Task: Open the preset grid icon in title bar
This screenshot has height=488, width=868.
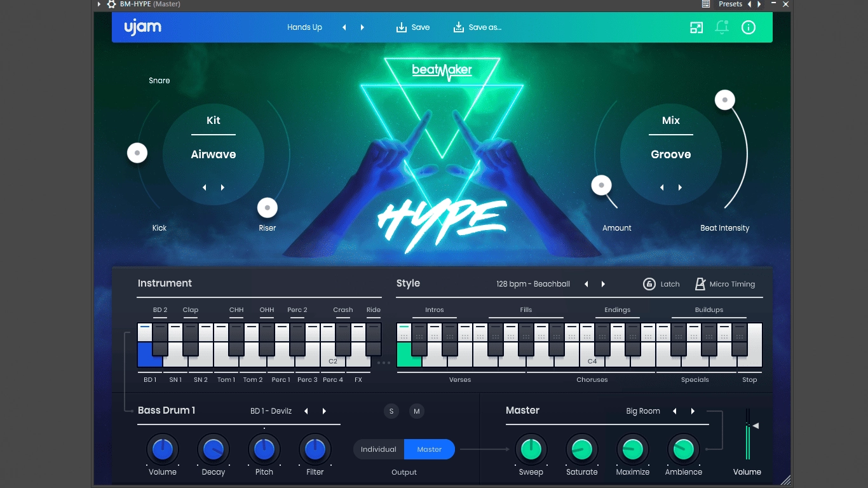Action: click(706, 4)
